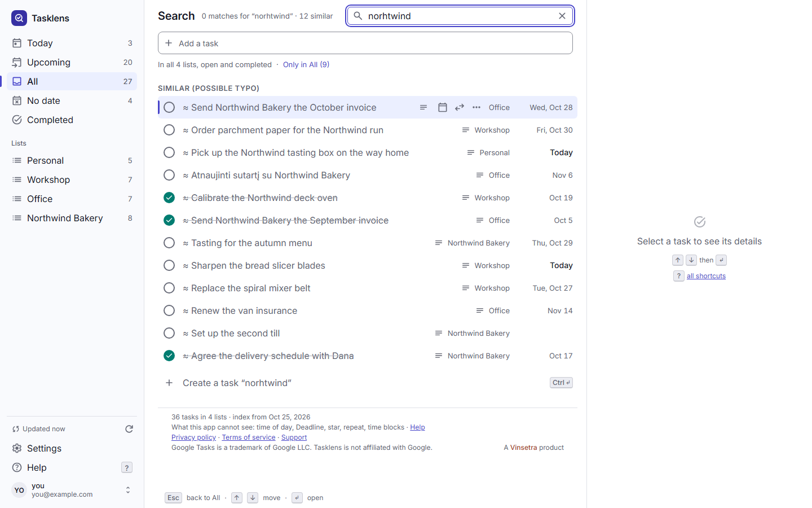This screenshot has width=812, height=508.
Task: Click the Tasklens logo icon
Action: click(x=19, y=18)
